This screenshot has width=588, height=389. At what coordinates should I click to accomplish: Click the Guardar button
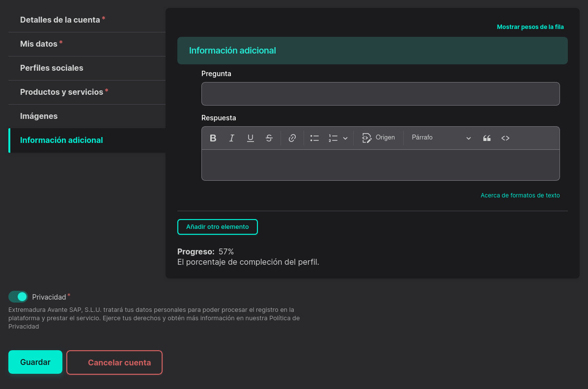click(x=35, y=362)
